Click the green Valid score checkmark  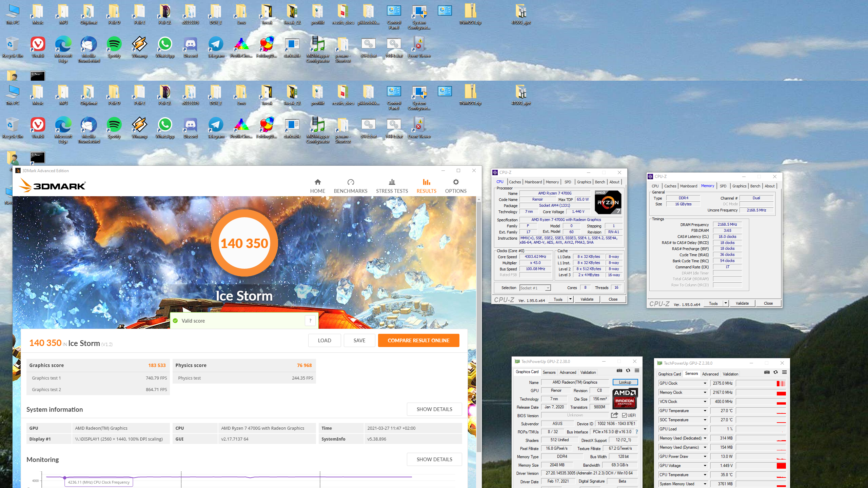pos(175,321)
